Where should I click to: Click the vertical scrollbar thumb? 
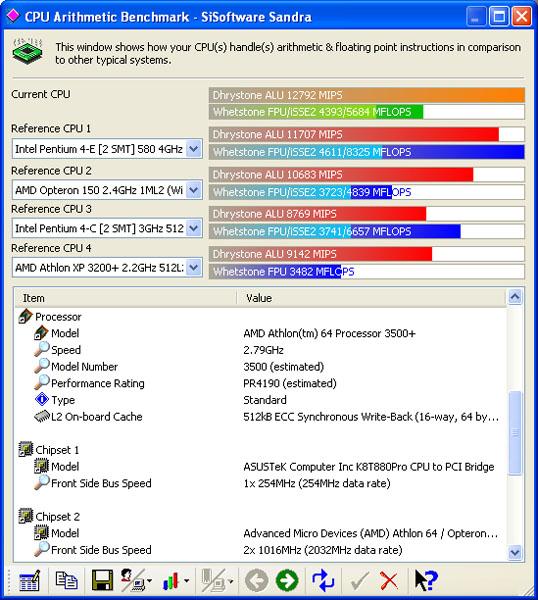pyautogui.click(x=515, y=433)
